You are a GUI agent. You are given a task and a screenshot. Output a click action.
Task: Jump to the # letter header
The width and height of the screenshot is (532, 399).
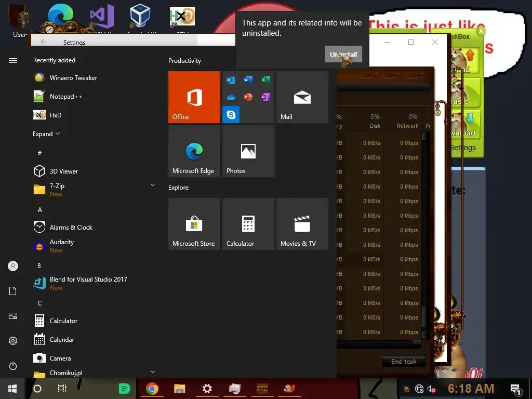click(39, 153)
